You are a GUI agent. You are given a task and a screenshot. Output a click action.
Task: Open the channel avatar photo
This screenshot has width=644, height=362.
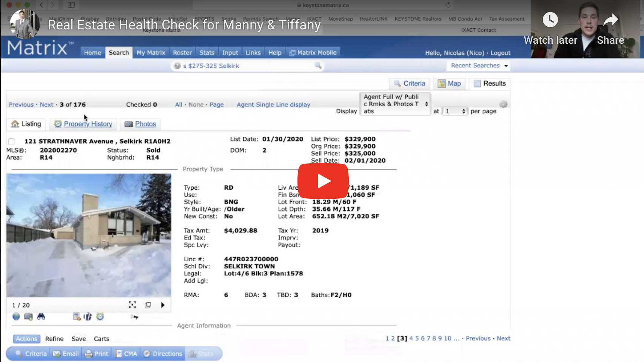pyautogui.click(x=25, y=24)
